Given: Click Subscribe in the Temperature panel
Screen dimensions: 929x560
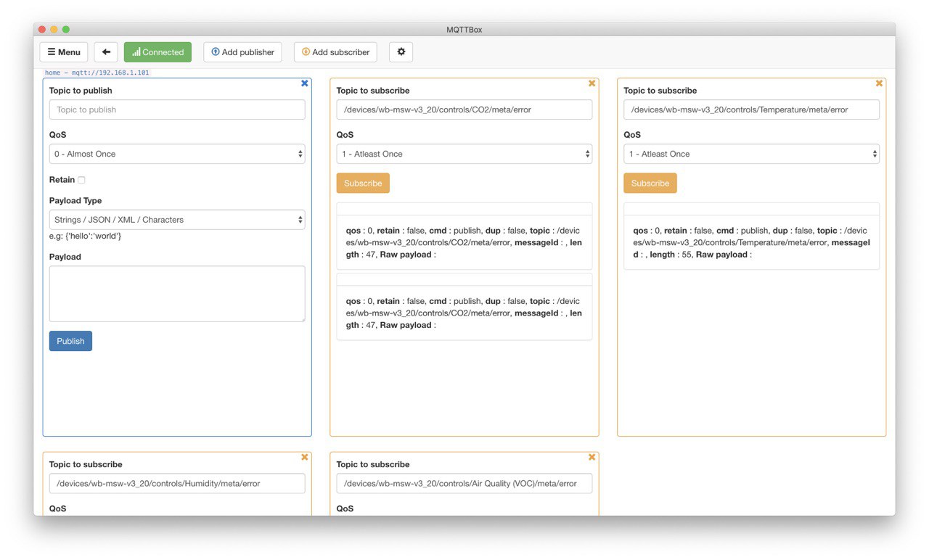Looking at the screenshot, I should point(650,183).
